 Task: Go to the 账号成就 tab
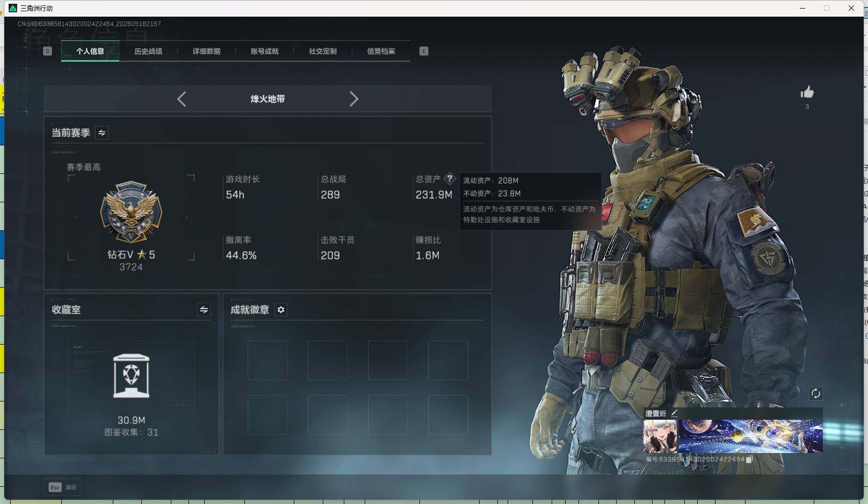[265, 51]
